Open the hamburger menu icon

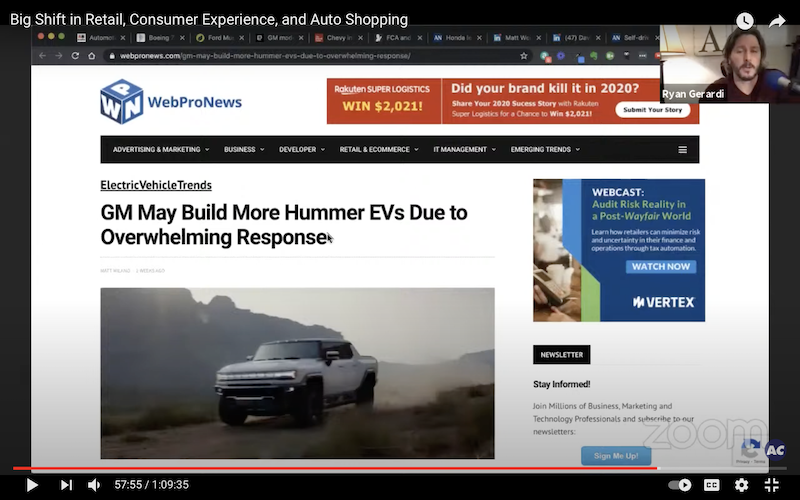click(x=683, y=149)
